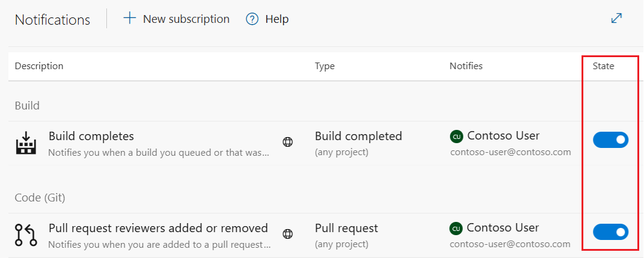Viewport: 644px width, 258px height.
Task: Click the CU avatar in Pull request row
Action: point(457,229)
